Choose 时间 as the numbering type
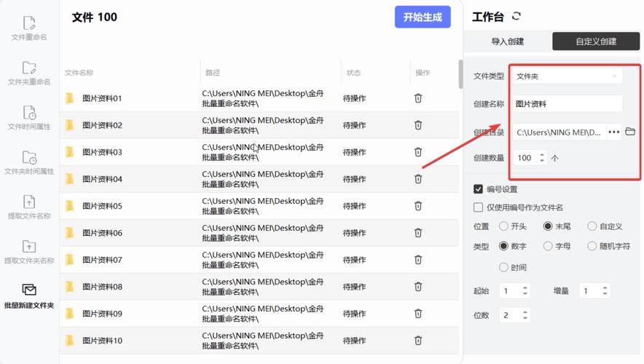Image resolution: width=644 pixels, height=364 pixels. (503, 267)
